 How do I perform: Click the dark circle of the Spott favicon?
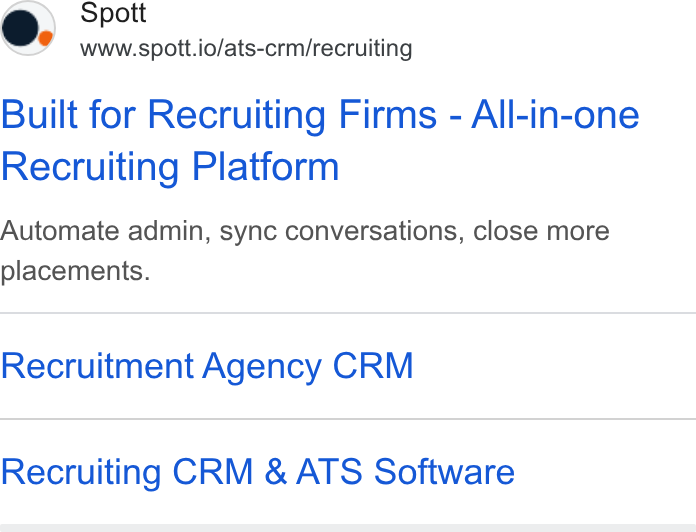[x=20, y=28]
